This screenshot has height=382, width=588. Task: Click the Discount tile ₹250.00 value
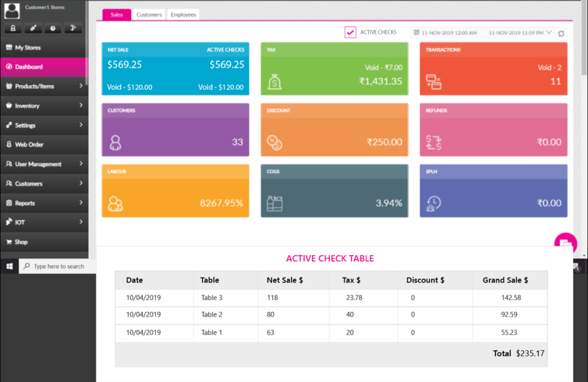[384, 142]
